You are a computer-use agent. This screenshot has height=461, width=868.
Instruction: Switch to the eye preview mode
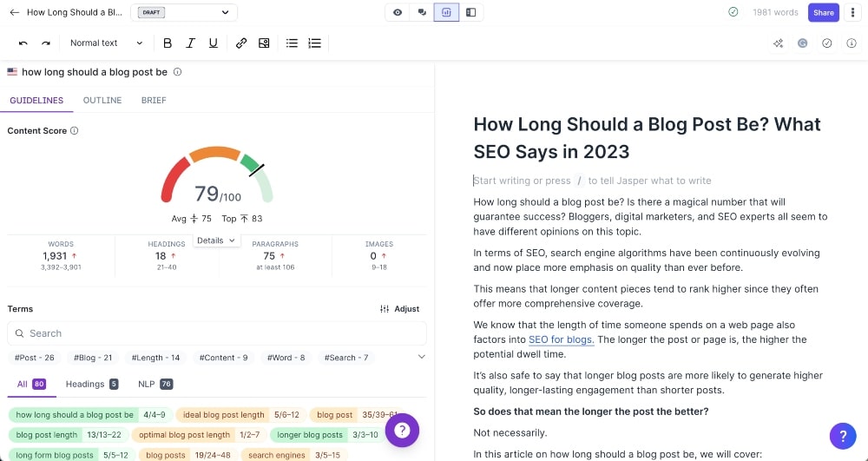tap(398, 12)
